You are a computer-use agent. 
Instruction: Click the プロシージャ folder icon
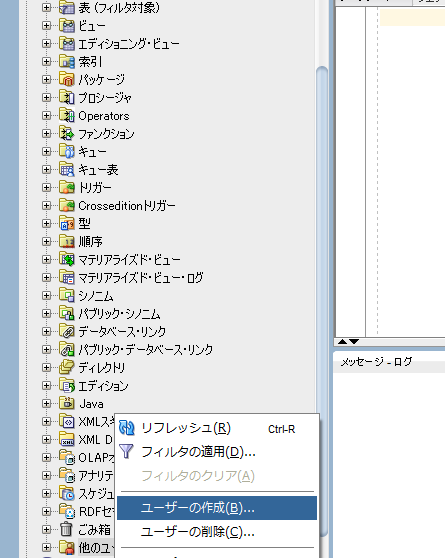coord(67,98)
